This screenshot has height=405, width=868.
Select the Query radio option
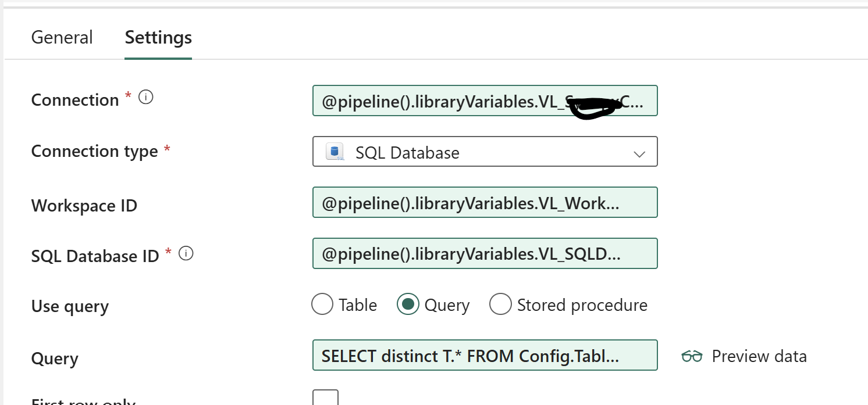408,304
